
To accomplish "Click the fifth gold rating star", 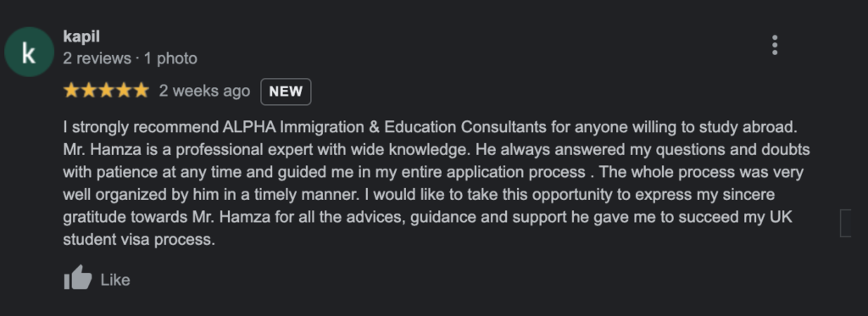I will coord(142,90).
